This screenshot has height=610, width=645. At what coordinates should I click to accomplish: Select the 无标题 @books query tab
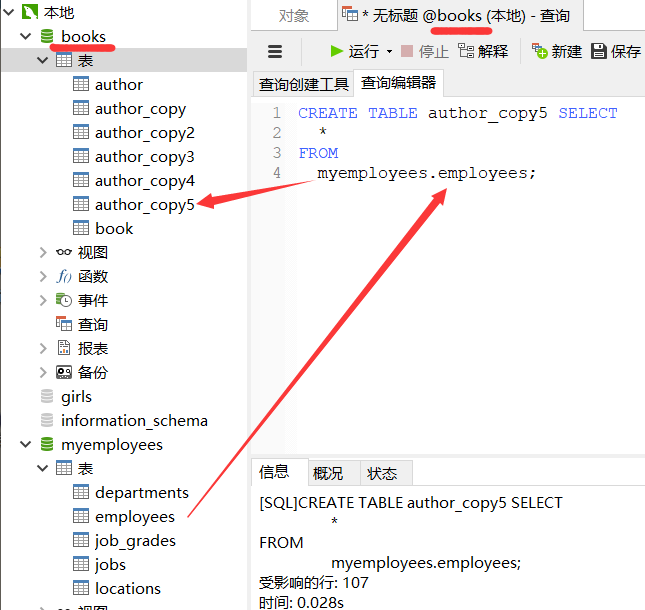point(460,16)
